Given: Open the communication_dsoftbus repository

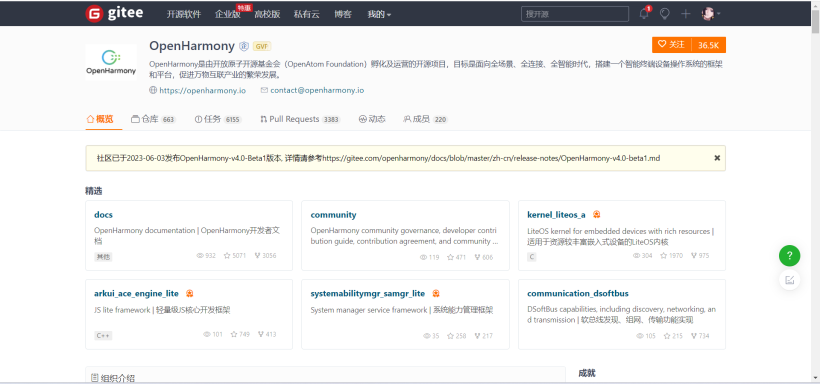Looking at the screenshot, I should 578,293.
